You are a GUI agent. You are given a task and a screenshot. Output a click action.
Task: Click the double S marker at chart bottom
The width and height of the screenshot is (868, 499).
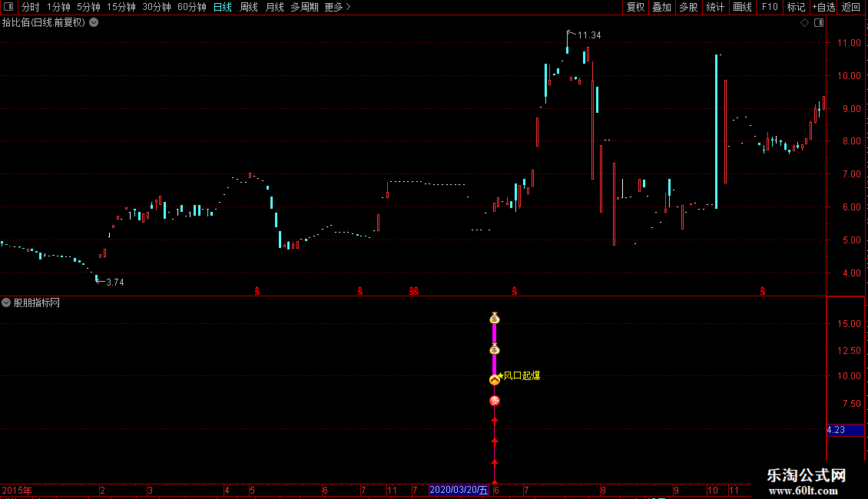tap(413, 291)
